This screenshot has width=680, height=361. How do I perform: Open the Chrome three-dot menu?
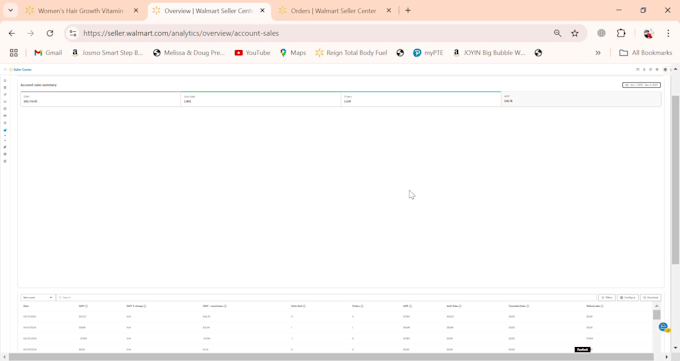(668, 33)
